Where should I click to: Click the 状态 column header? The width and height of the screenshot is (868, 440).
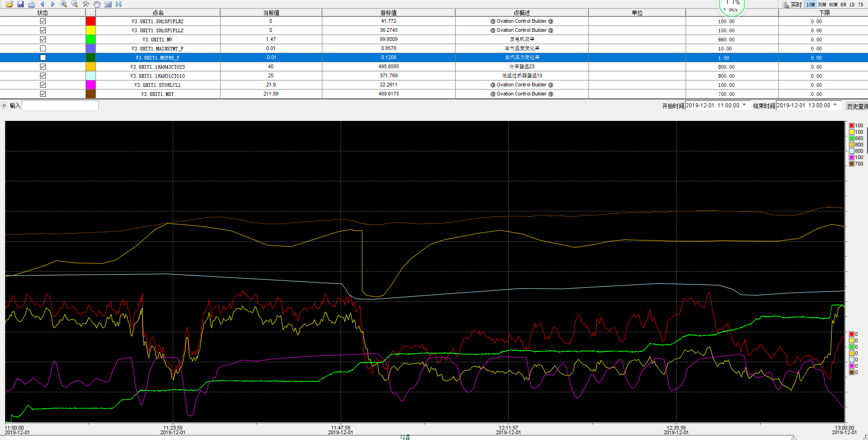click(43, 13)
